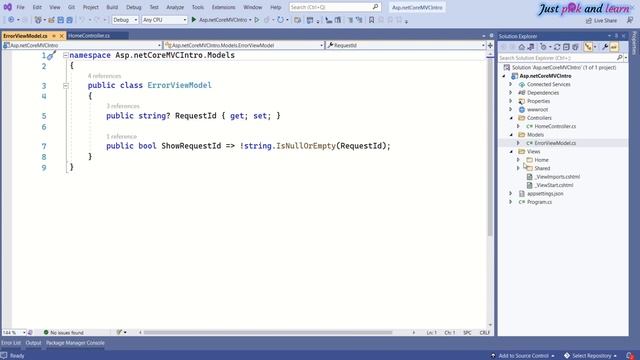640x360 pixels.
Task: Open the zoom level 144 % dropdown
Action: (x=14, y=333)
